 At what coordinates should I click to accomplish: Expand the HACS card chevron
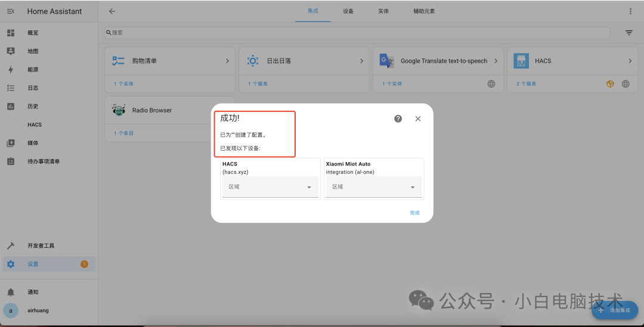click(630, 61)
